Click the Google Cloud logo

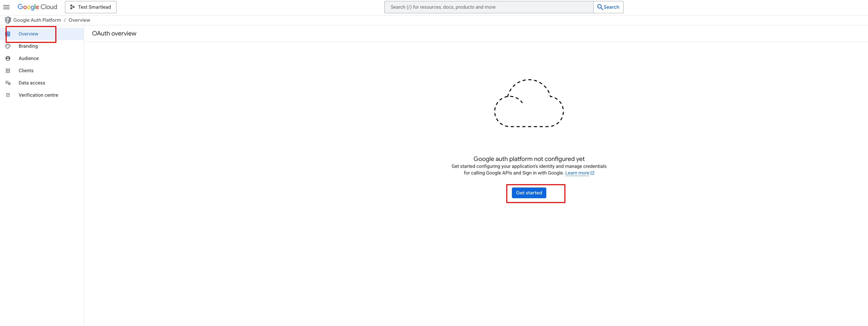pyautogui.click(x=37, y=7)
